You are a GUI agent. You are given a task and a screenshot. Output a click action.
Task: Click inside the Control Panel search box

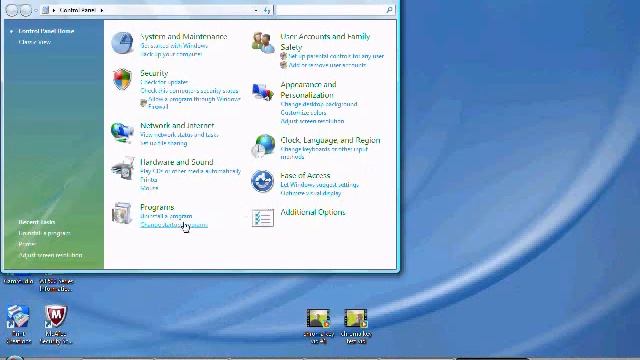331,10
